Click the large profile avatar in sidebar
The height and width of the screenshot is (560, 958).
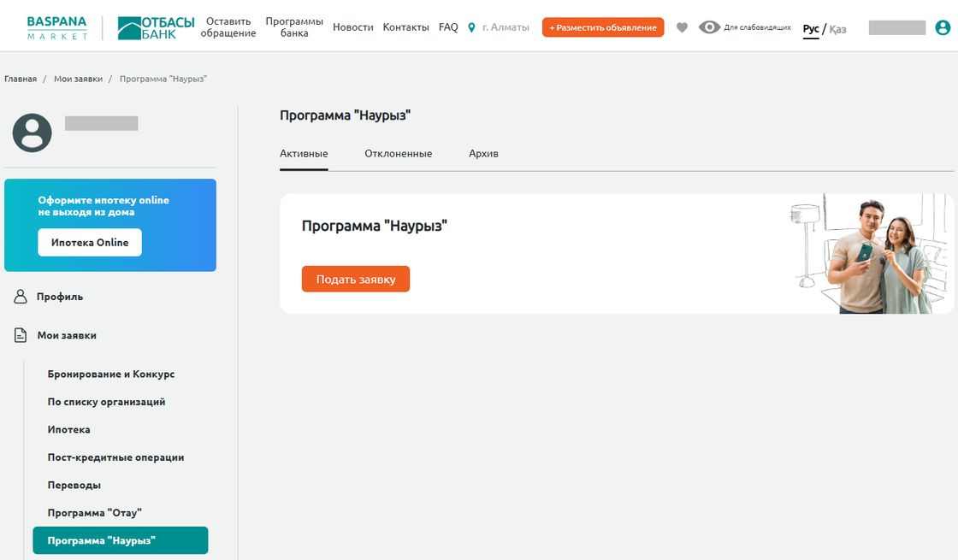33,133
